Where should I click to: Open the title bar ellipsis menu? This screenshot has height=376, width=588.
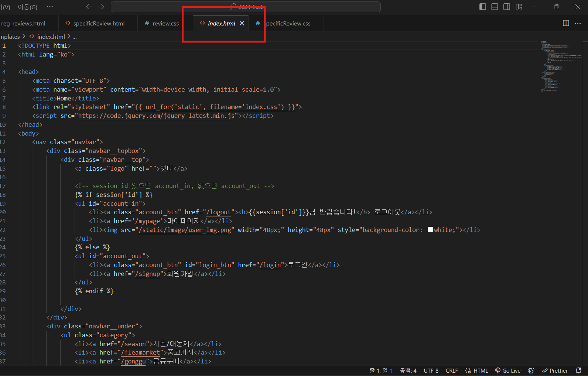coord(50,7)
